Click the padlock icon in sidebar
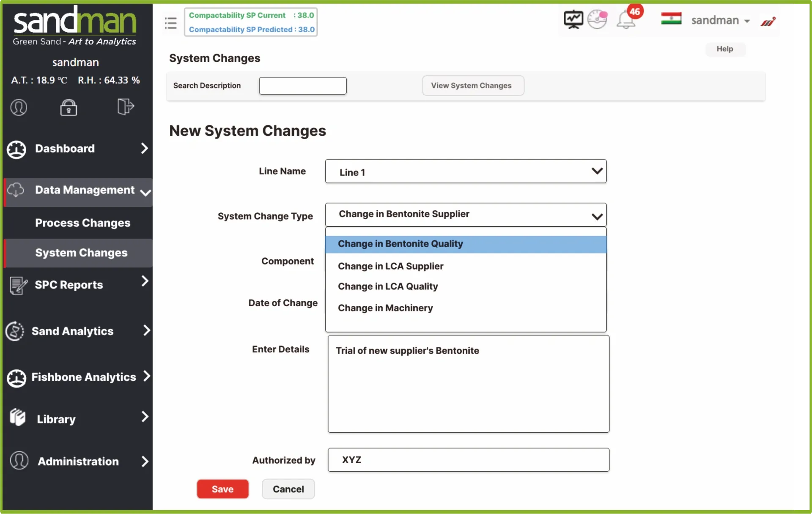Image resolution: width=812 pixels, height=514 pixels. [x=69, y=107]
